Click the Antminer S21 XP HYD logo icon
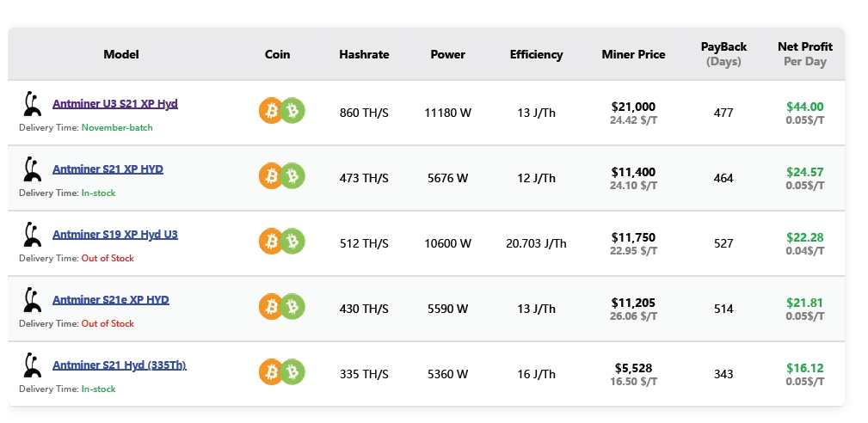This screenshot has width=868, height=423. pyautogui.click(x=33, y=169)
